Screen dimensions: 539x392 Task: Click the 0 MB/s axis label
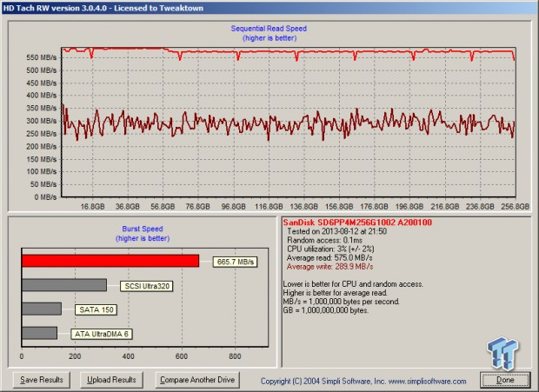pyautogui.click(x=45, y=197)
